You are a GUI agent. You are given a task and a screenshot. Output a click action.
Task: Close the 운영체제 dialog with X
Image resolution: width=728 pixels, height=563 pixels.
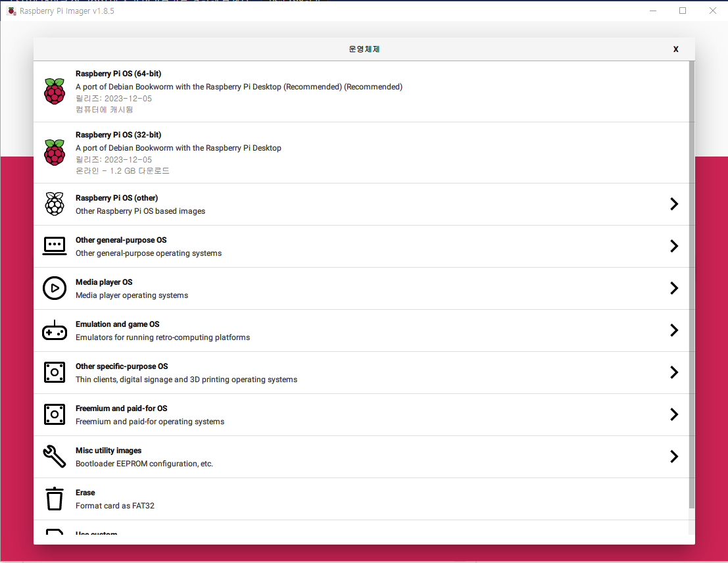(x=675, y=49)
